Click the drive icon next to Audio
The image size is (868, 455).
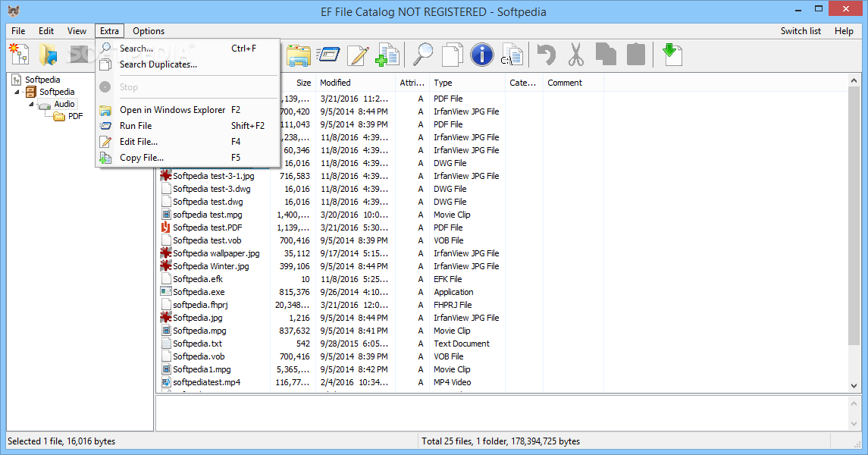click(x=44, y=105)
